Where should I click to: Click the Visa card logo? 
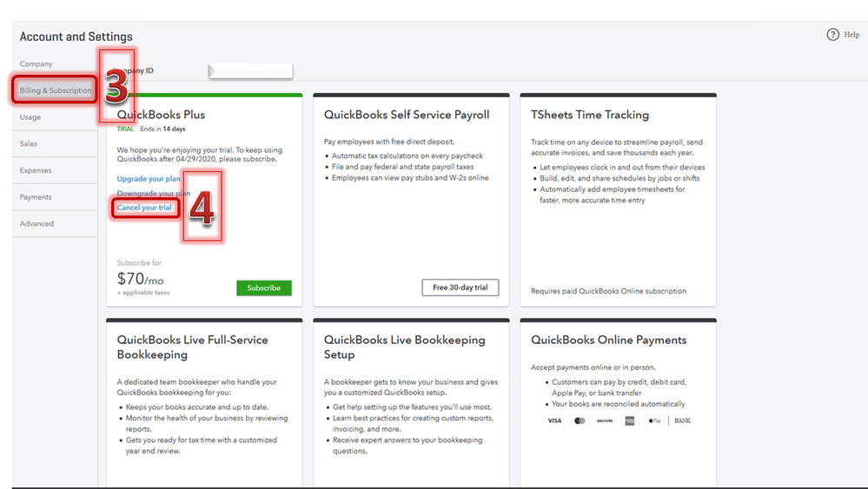point(554,420)
